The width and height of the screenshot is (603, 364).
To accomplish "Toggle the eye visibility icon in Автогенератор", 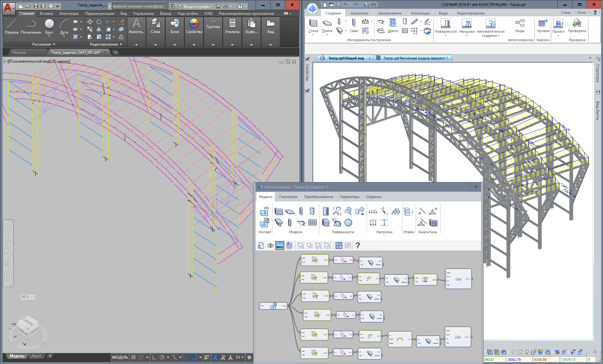I will click(x=270, y=246).
